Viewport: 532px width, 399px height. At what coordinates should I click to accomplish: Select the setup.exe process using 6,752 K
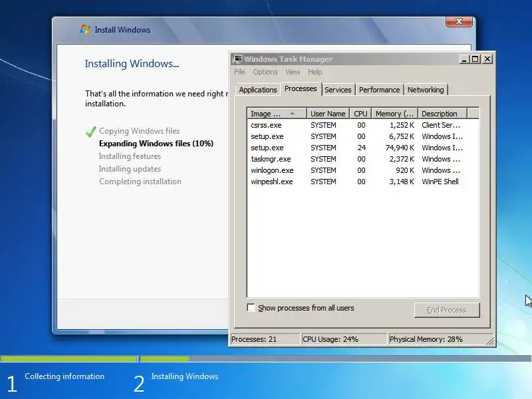363,136
